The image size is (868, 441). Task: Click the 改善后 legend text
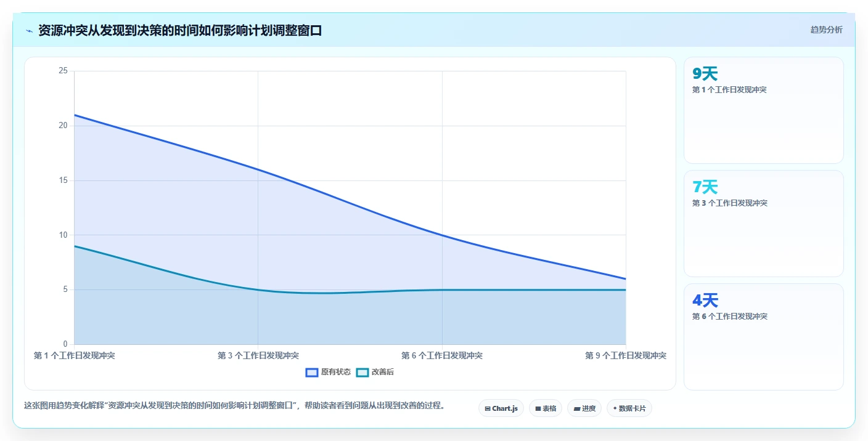[383, 372]
